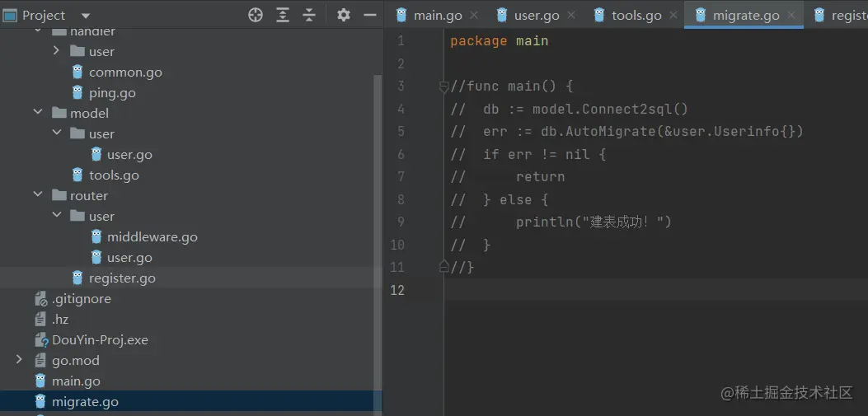The width and height of the screenshot is (868, 416).
Task: Click the println("建表成功！") line
Action: tap(561, 222)
